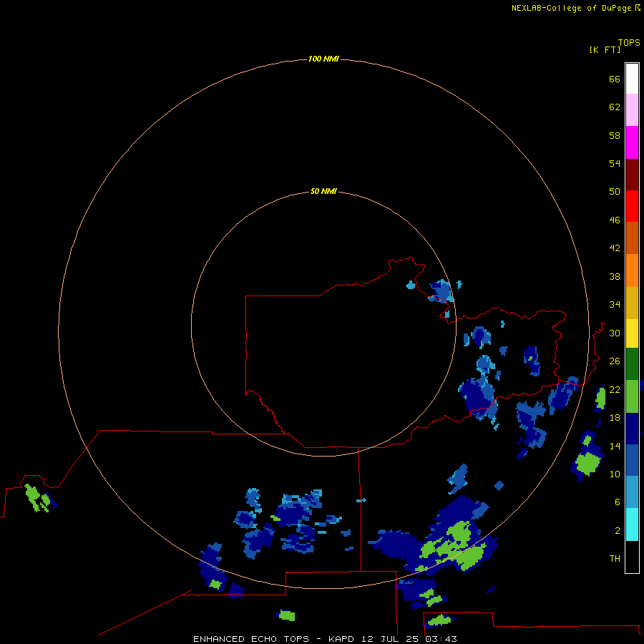Click the legend value 22
This screenshot has height=644, width=644.
615,390
